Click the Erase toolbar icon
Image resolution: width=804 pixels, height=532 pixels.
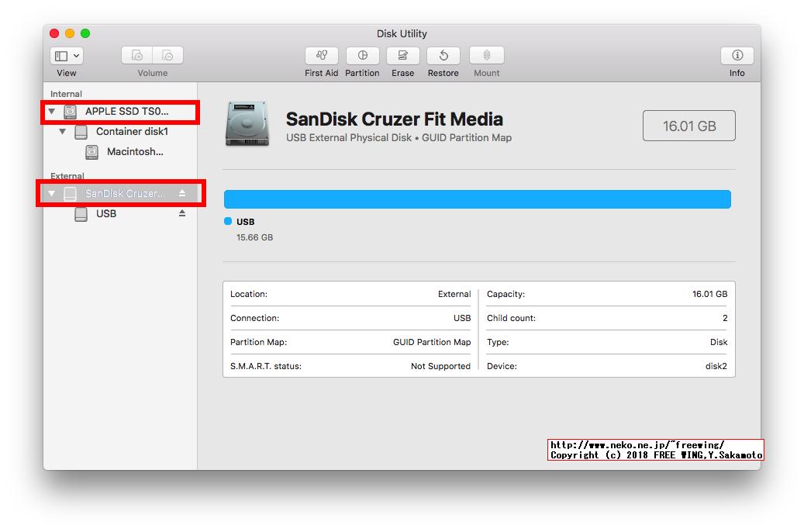click(x=403, y=55)
